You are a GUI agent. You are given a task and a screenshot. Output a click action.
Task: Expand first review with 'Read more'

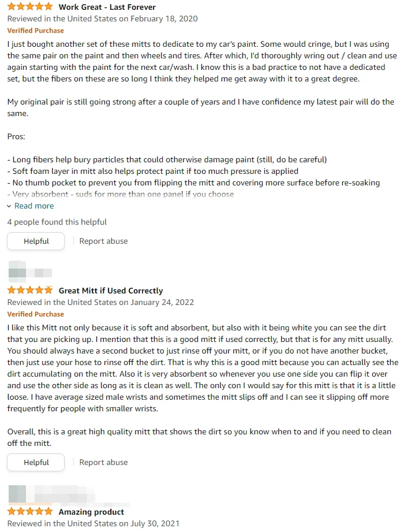pos(34,206)
